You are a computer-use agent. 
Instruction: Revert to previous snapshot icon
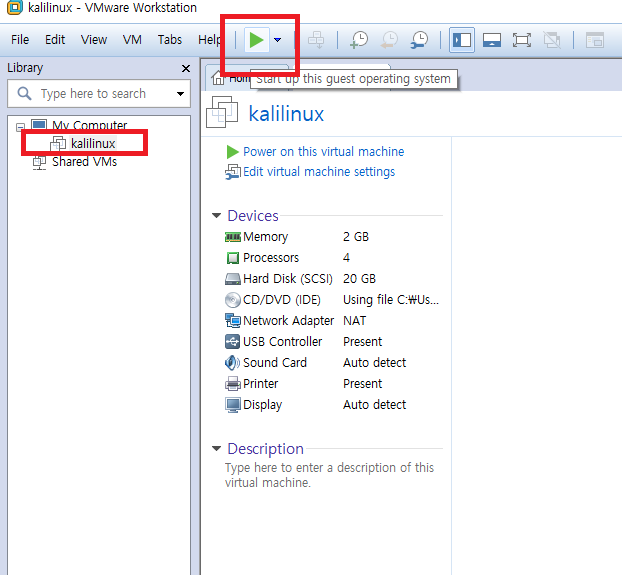[x=389, y=40]
